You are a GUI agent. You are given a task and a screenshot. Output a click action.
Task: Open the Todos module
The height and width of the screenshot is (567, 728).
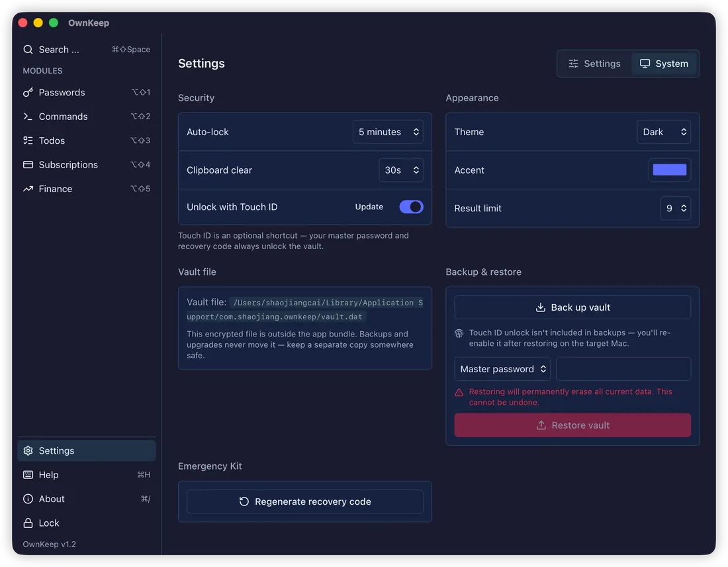86,140
